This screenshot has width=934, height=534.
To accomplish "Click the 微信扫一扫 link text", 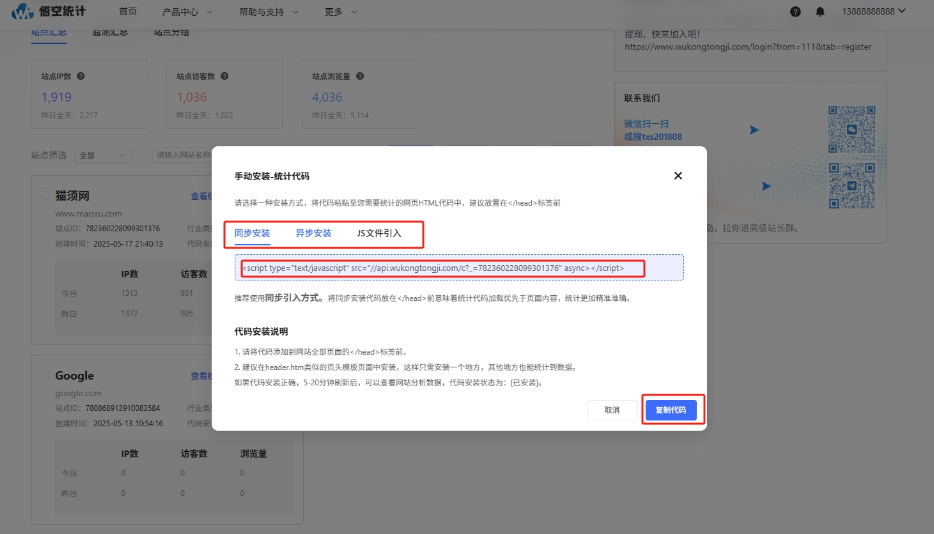I will pos(646,124).
